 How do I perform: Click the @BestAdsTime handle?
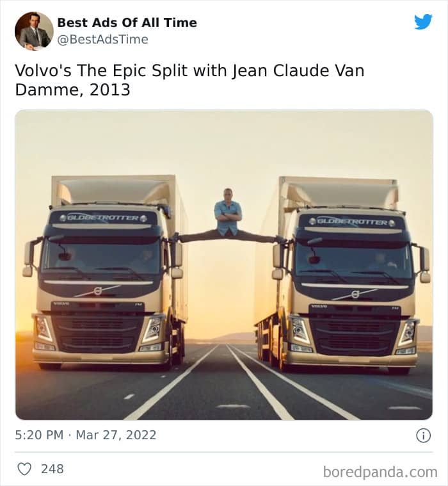(x=102, y=40)
